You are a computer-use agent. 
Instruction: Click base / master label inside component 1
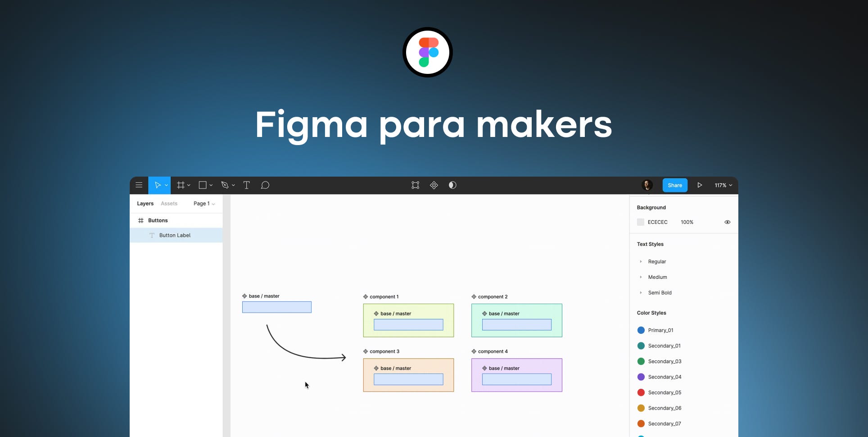click(x=396, y=314)
